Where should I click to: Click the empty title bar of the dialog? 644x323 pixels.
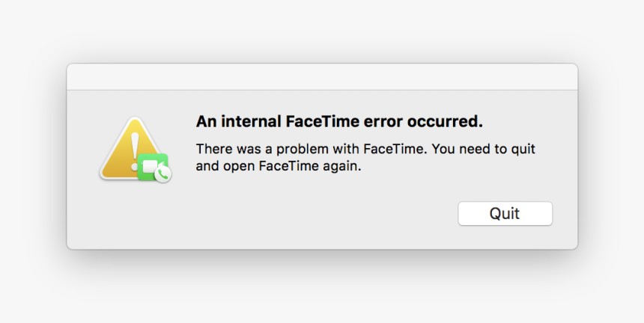[x=322, y=77]
